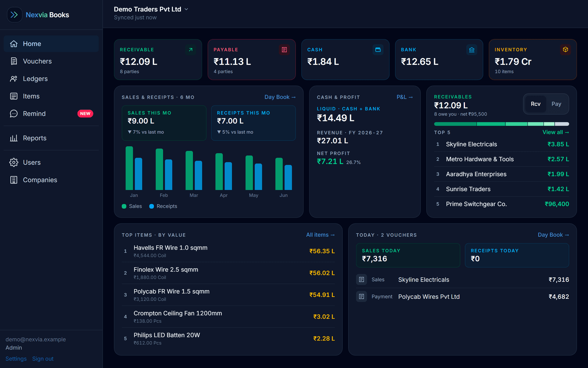Switch receivables panel to Pay
The height and width of the screenshot is (368, 588).
click(556, 104)
